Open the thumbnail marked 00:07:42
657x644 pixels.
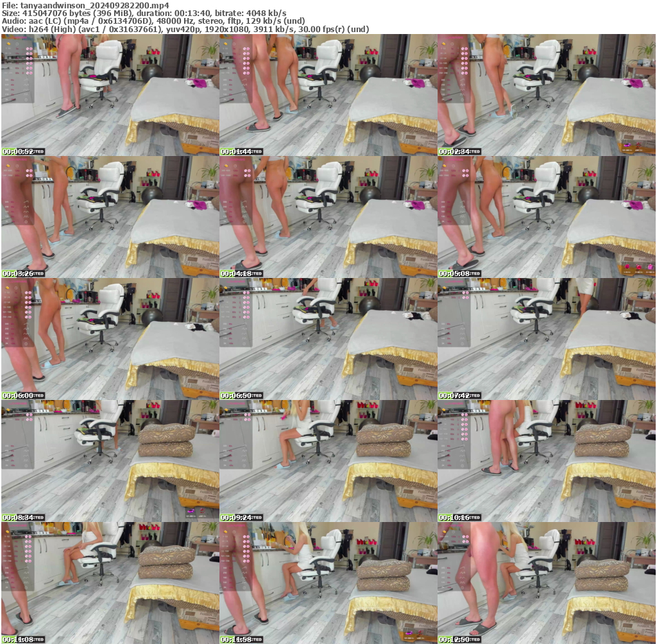pos(547,339)
